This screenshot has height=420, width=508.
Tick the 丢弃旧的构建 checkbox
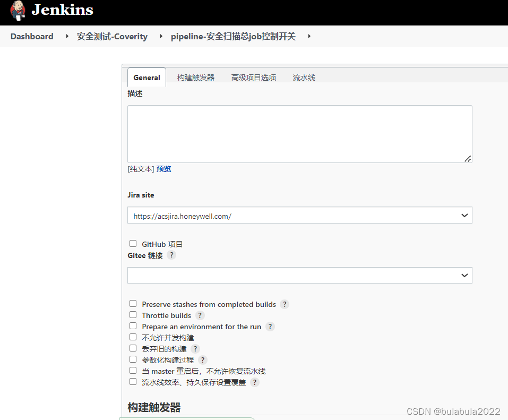click(x=133, y=348)
